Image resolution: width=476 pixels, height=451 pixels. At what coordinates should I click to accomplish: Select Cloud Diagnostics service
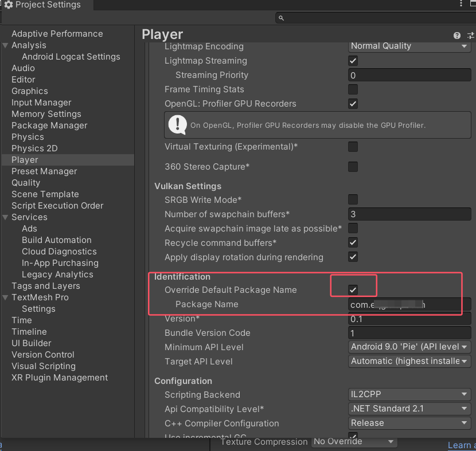59,252
